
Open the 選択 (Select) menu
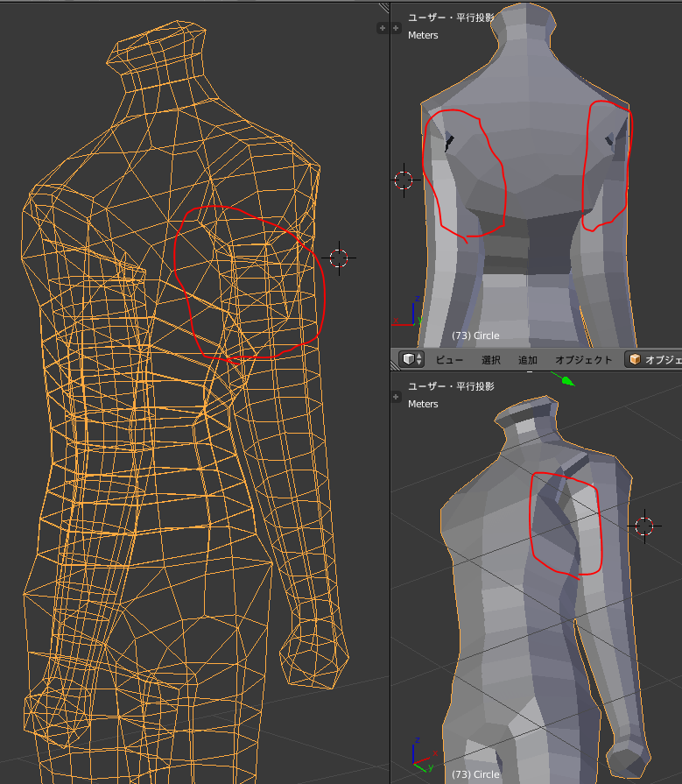pyautogui.click(x=491, y=360)
